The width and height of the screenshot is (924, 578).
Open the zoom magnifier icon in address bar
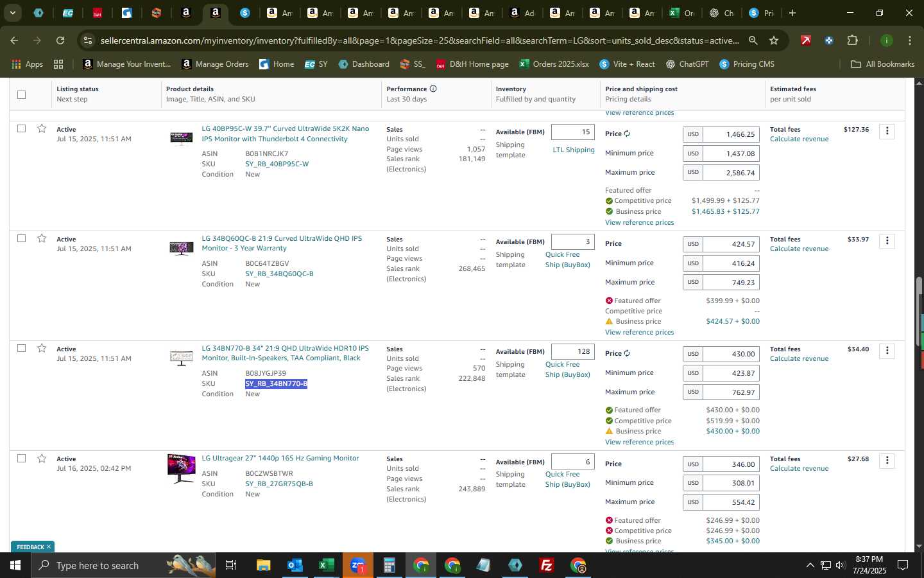click(x=753, y=40)
